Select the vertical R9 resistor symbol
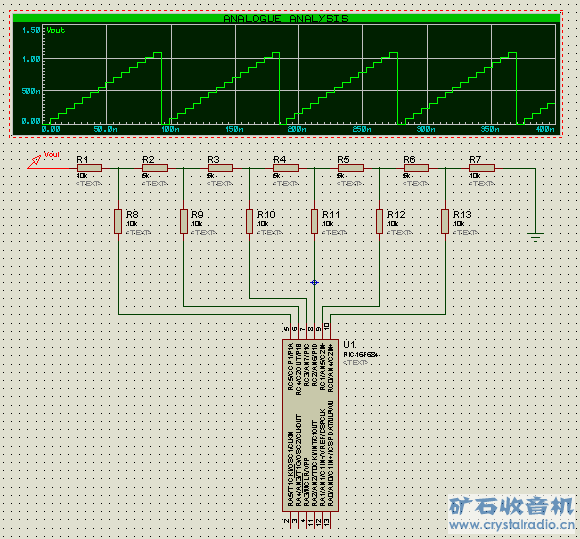Image resolution: width=580 pixels, height=539 pixels. click(x=184, y=222)
